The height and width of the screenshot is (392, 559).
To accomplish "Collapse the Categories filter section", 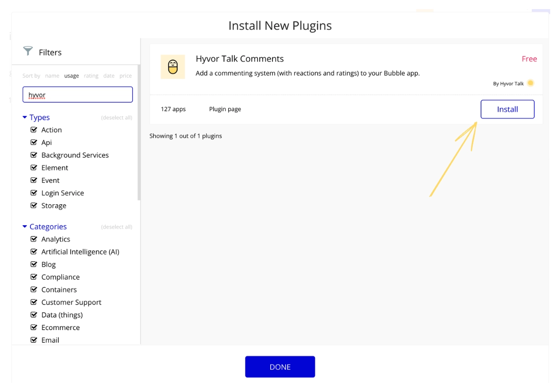I will click(x=44, y=227).
